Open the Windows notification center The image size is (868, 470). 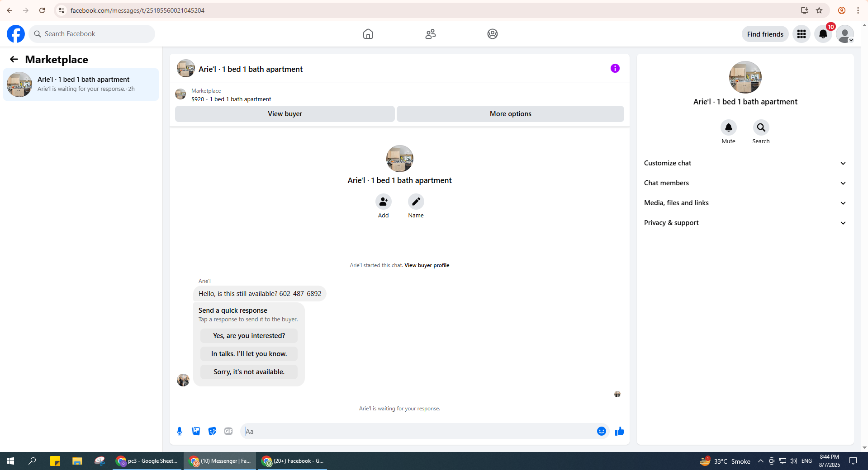pos(853,461)
